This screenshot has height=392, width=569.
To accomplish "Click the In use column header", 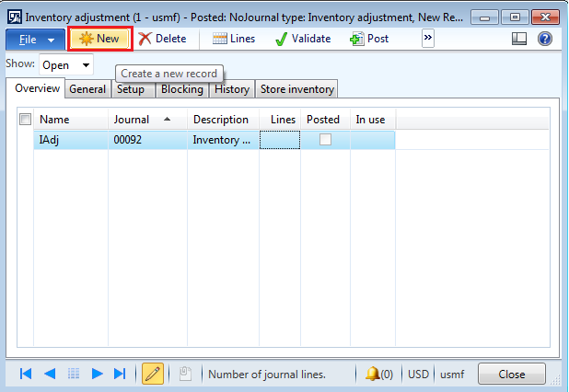I will (373, 120).
